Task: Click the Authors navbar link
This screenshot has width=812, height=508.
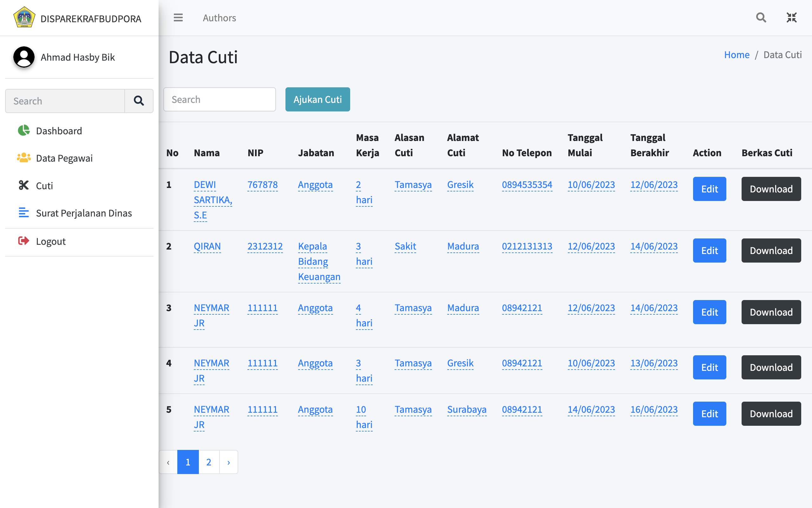Action: pos(219,18)
